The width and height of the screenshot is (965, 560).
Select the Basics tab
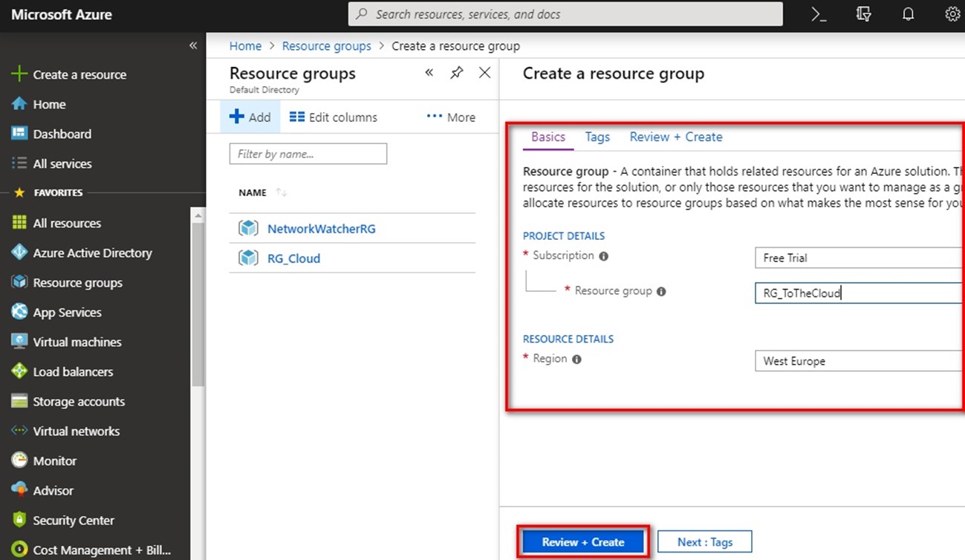click(548, 137)
